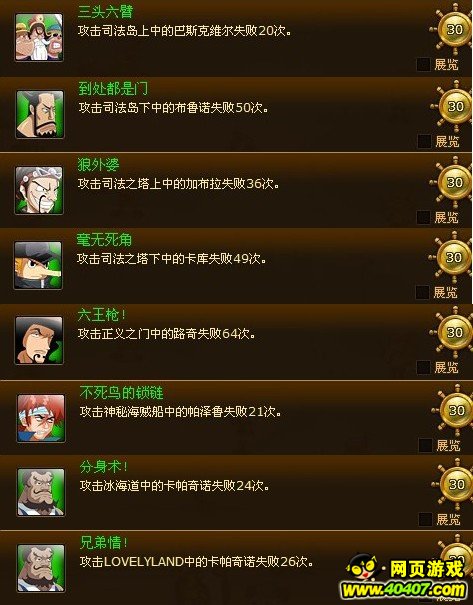This screenshot has height=605, width=473.
Task: Open the 毫无死角 Kaku portrait icon
Action: coord(38,265)
